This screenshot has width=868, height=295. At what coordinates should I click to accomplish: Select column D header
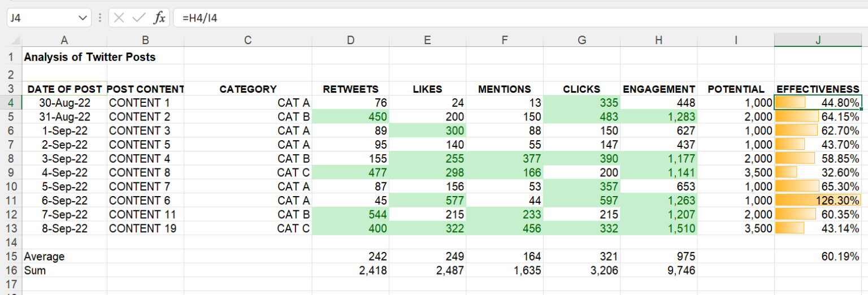point(350,40)
